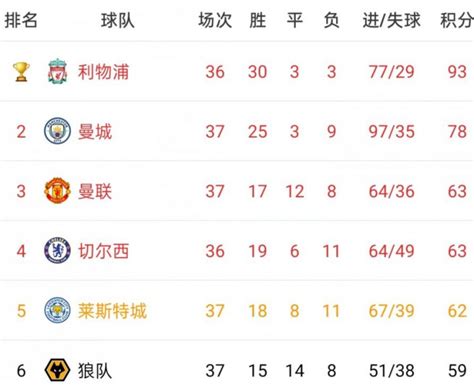
Task: Click the Chelsea club crest icon
Action: click(57, 250)
